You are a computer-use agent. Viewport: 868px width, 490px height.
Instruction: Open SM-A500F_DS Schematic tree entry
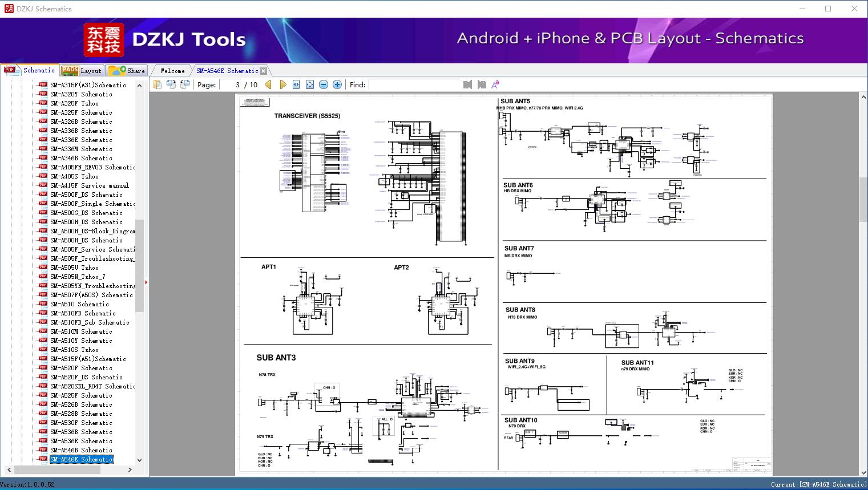[x=86, y=195]
